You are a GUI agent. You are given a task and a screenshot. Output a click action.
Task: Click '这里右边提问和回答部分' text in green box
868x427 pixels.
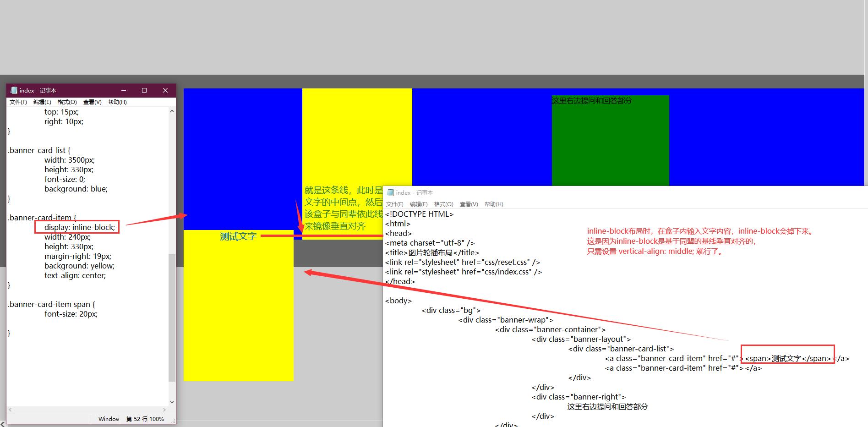pyautogui.click(x=591, y=100)
